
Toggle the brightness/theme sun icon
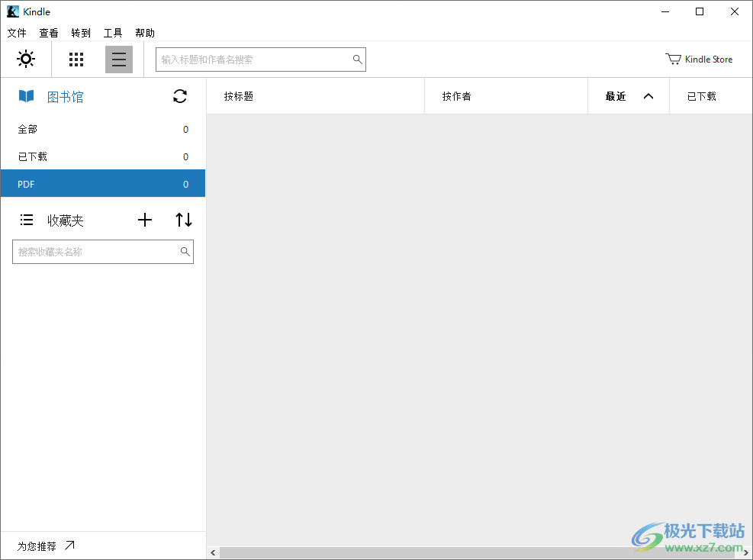[x=26, y=59]
